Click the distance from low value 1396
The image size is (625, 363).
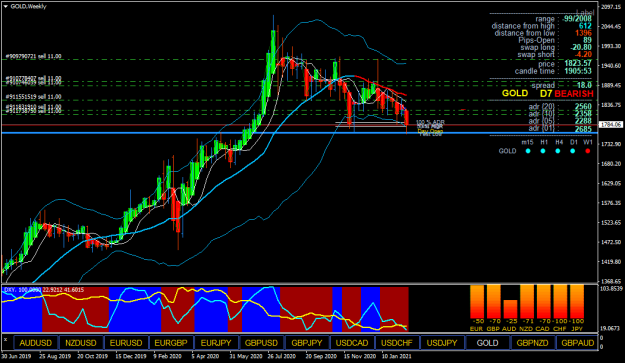coord(583,33)
